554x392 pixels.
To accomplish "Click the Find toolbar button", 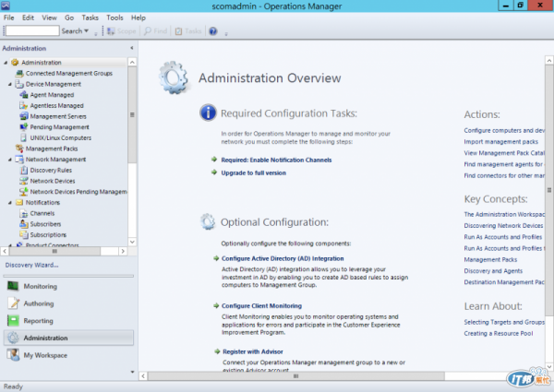I will pyautogui.click(x=156, y=31).
